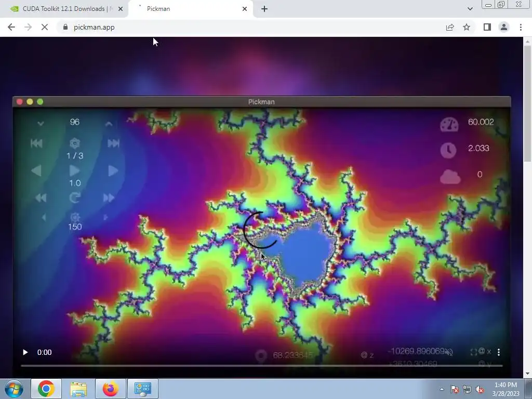Click the small right arrow beside the 150 gear

[105, 218]
